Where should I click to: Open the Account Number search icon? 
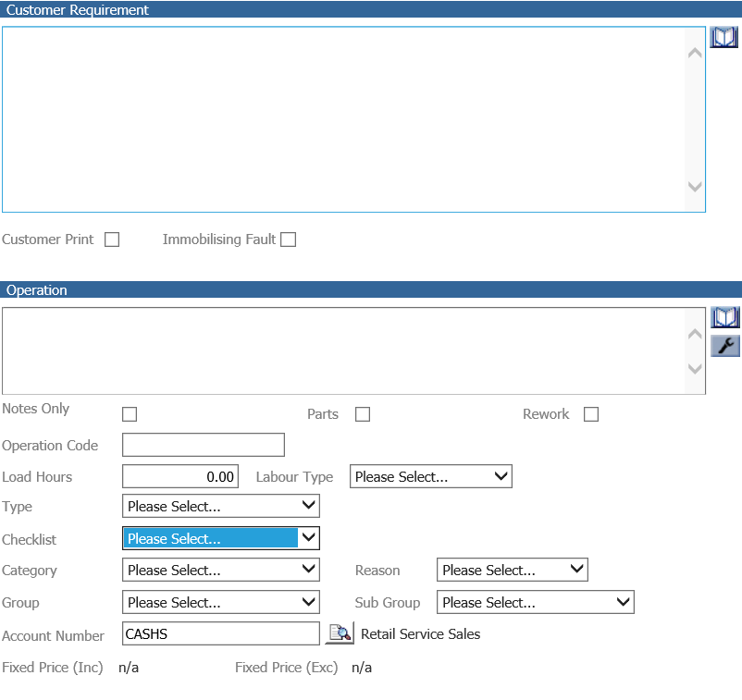340,633
